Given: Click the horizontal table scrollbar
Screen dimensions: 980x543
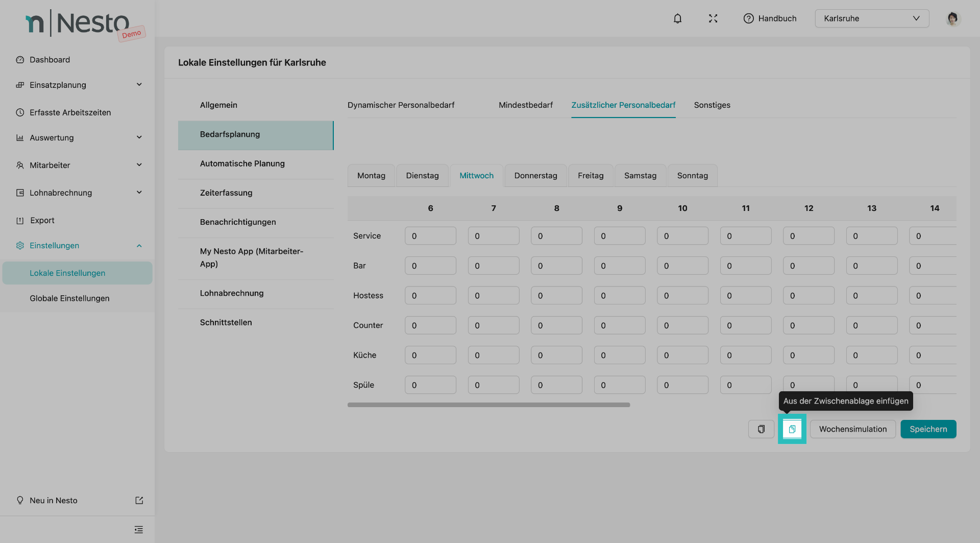Looking at the screenshot, I should [x=488, y=405].
